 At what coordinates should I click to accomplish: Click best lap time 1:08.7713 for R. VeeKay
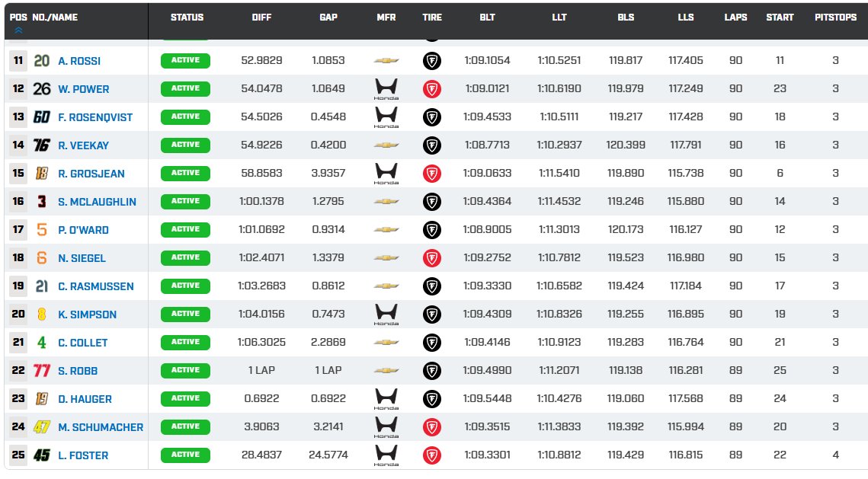pos(487,145)
